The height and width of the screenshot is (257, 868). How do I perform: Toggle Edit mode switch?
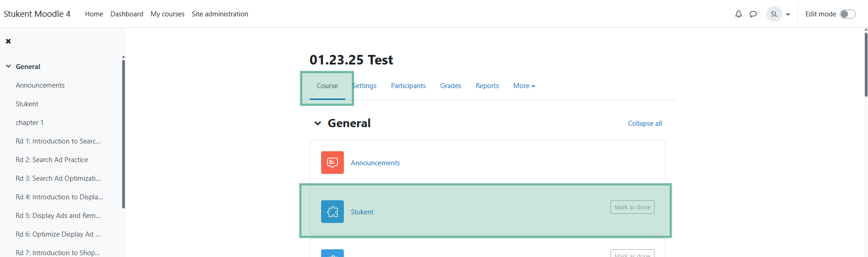[848, 14]
